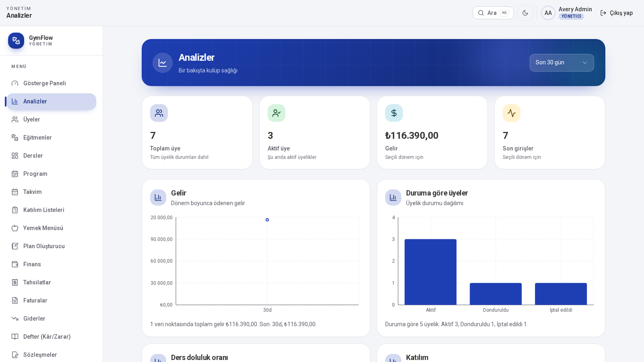Open the Ara search box
The image size is (644, 362).
point(493,13)
